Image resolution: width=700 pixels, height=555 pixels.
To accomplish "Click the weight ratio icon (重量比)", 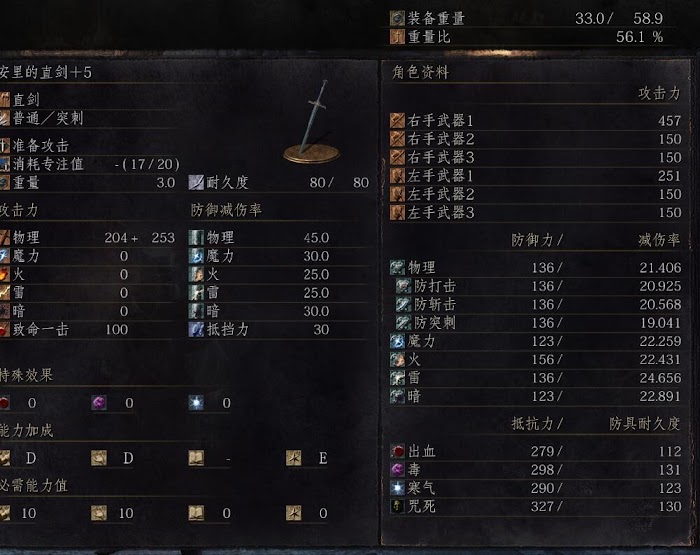I will coord(397,37).
